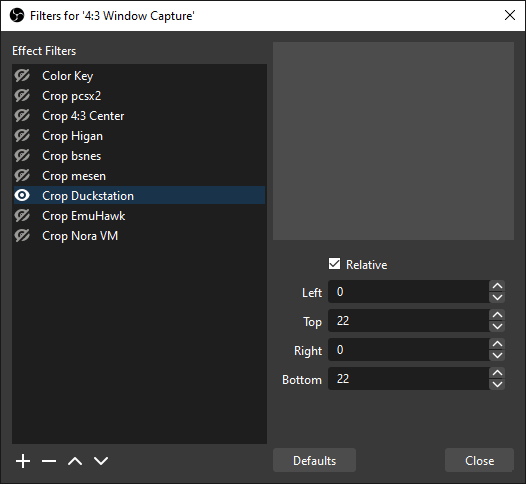
Task: Select the Crop bsnes filter name
Action: [71, 156]
